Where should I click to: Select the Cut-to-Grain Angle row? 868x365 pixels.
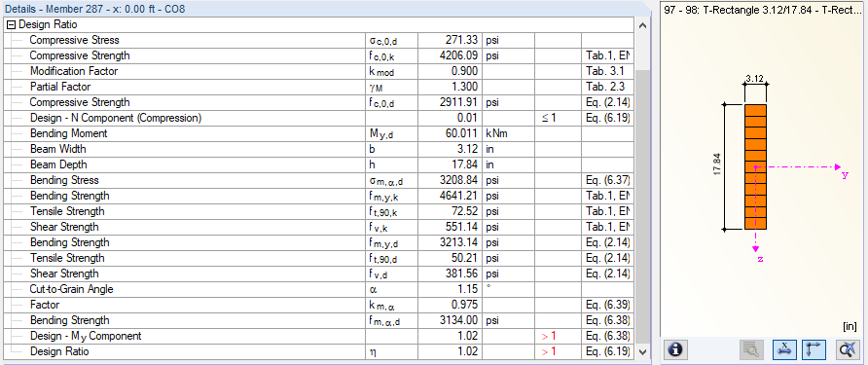click(x=318, y=289)
